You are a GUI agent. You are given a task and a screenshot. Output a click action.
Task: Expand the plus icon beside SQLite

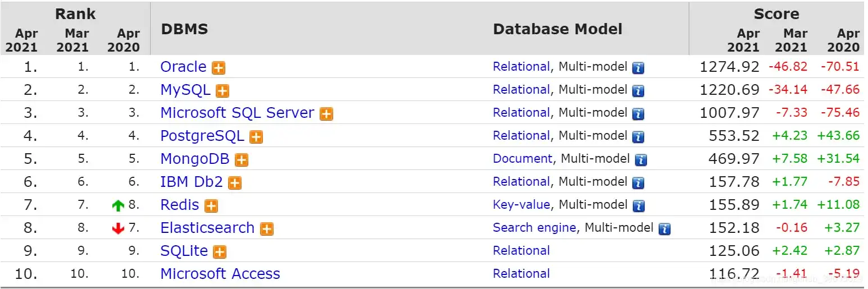click(x=220, y=252)
